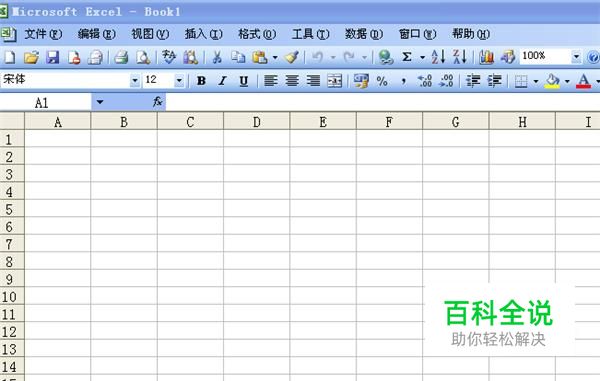
Task: Copy selection using the copy icon
Action: [x=238, y=57]
